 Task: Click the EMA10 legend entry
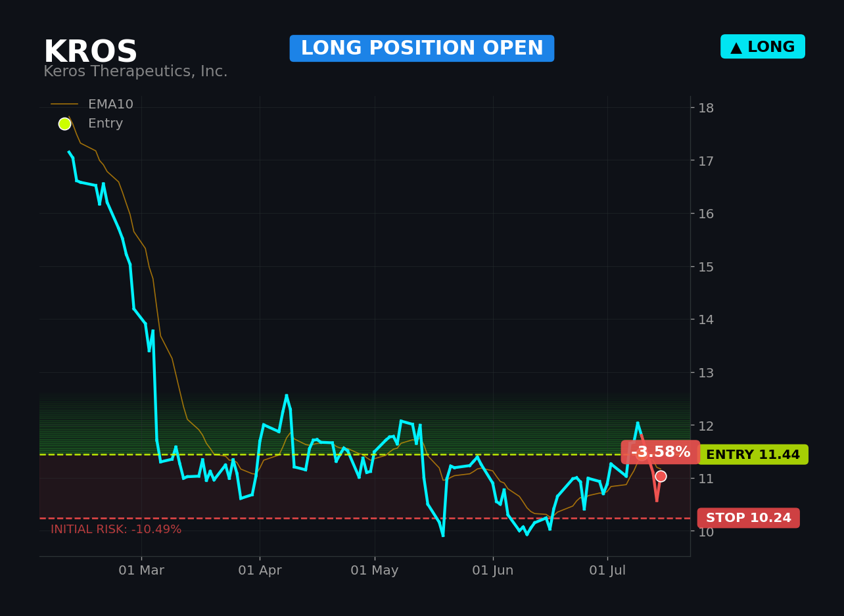click(x=92, y=105)
